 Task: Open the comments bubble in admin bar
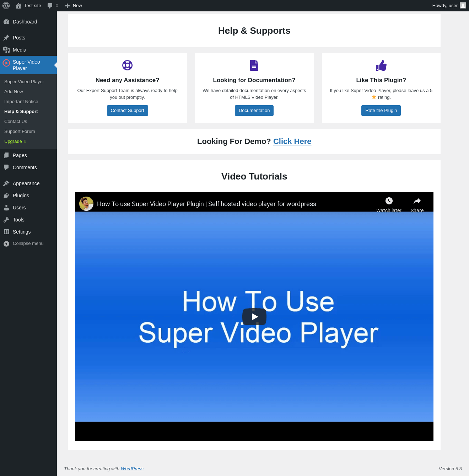[x=50, y=6]
